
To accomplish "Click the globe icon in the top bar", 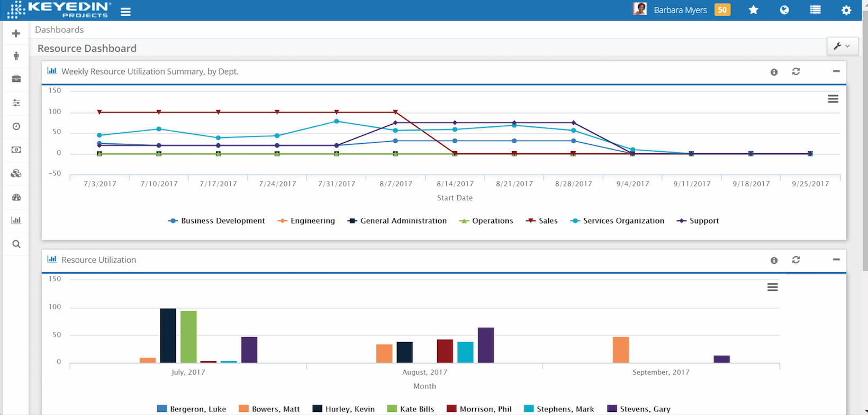I will click(x=784, y=10).
